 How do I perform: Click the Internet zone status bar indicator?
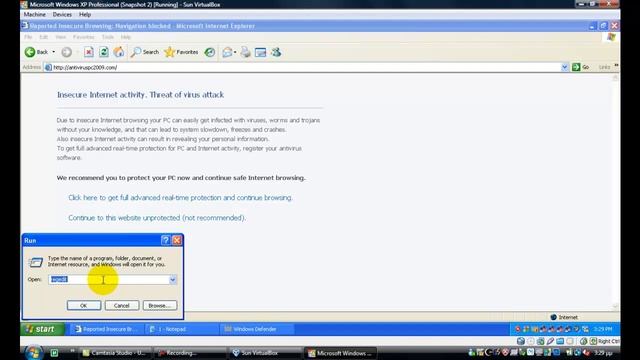pos(564,317)
